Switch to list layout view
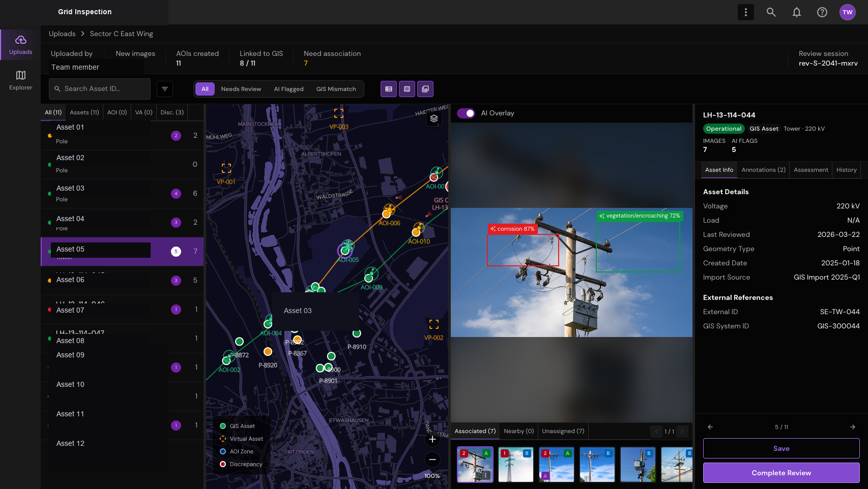 tap(389, 89)
